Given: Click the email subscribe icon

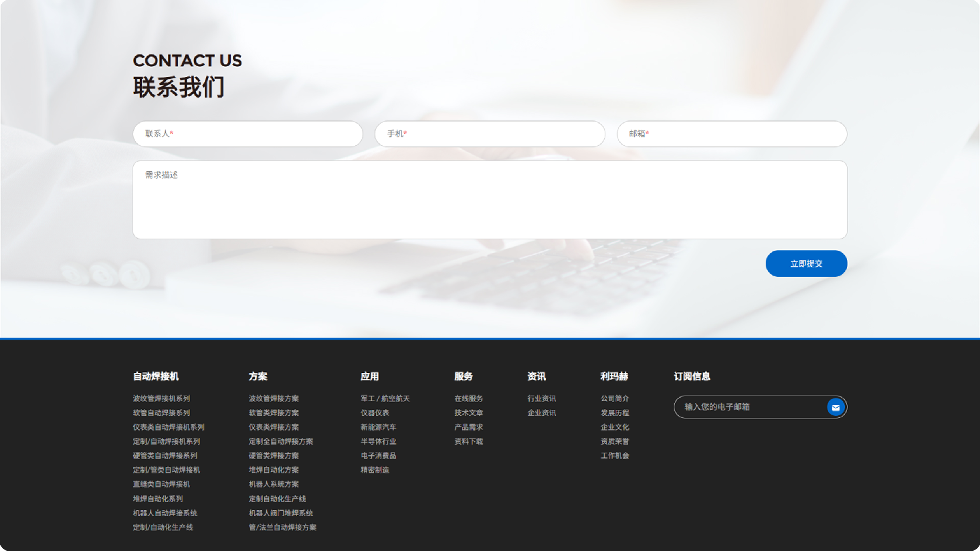Looking at the screenshot, I should pos(835,407).
